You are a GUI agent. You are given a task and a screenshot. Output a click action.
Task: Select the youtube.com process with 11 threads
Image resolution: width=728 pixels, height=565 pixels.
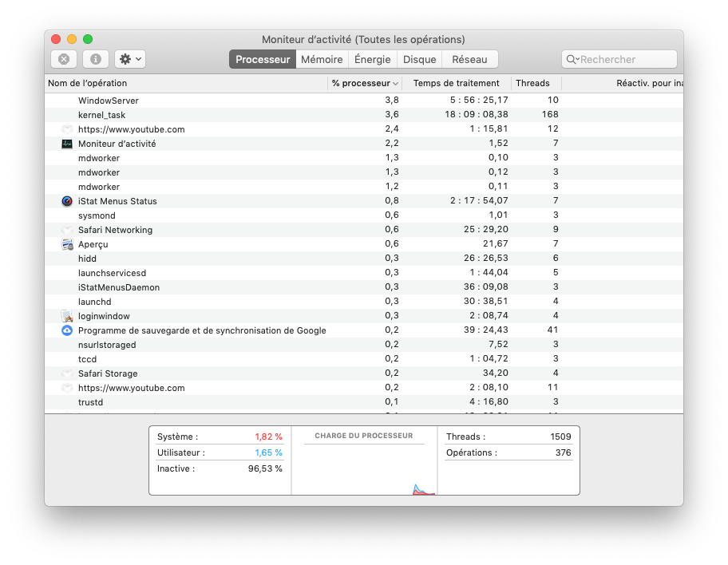pos(364,388)
